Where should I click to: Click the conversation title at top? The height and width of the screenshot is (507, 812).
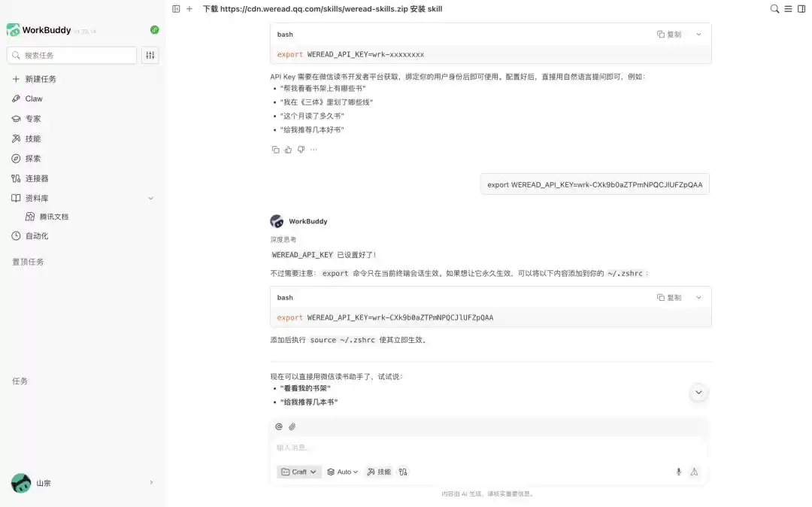pos(322,9)
